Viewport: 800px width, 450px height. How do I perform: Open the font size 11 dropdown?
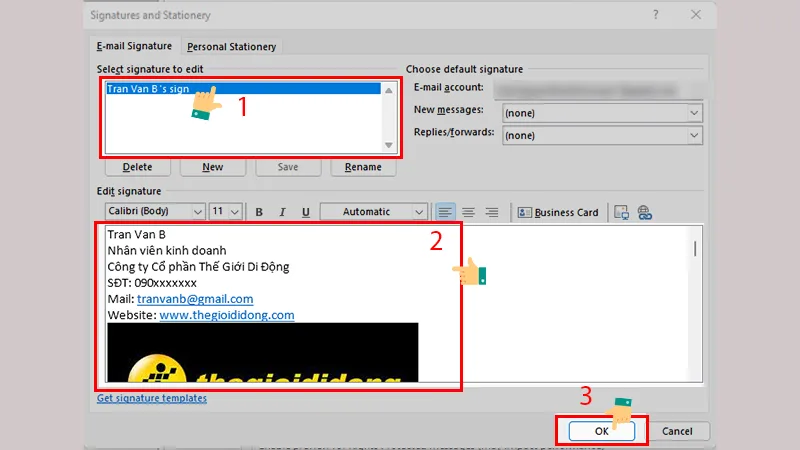[x=235, y=212]
